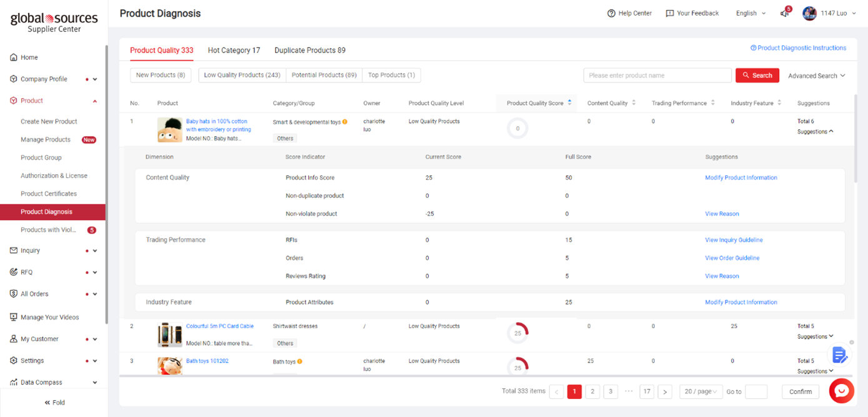Switch to the Hot Category tab
This screenshot has height=417, width=868.
[234, 51]
